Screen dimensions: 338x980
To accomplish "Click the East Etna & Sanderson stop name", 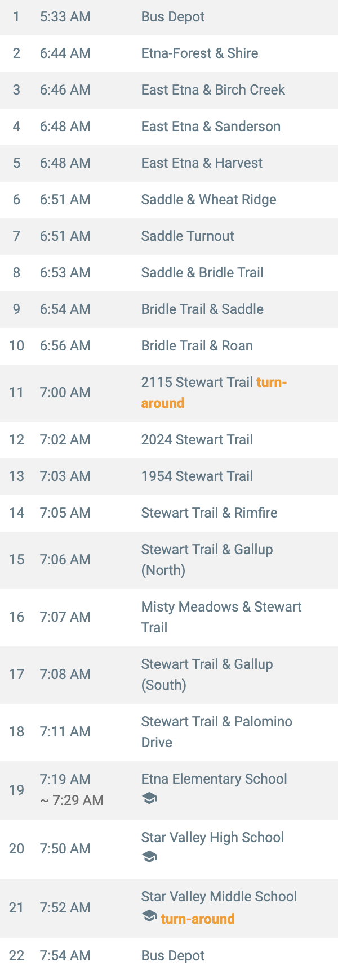I will pos(211,127).
